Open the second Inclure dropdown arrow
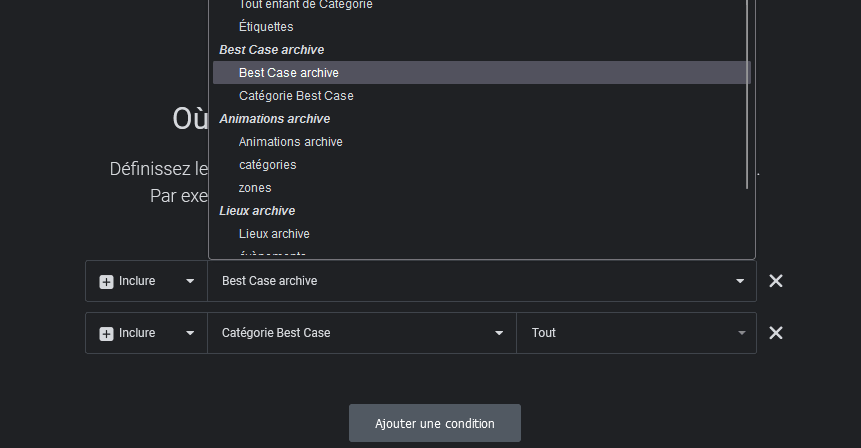Screen dimensions: 861x448 tap(190, 333)
